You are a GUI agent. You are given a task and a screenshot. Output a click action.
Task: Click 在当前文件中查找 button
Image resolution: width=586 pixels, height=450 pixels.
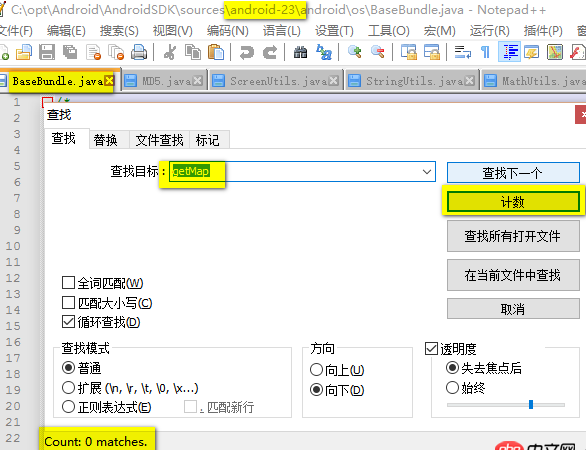(x=513, y=275)
